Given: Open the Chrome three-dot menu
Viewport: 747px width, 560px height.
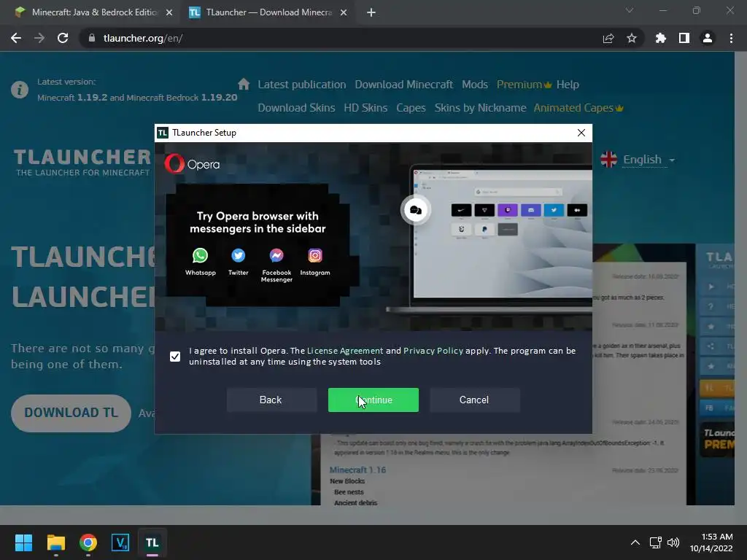Looking at the screenshot, I should click(731, 38).
